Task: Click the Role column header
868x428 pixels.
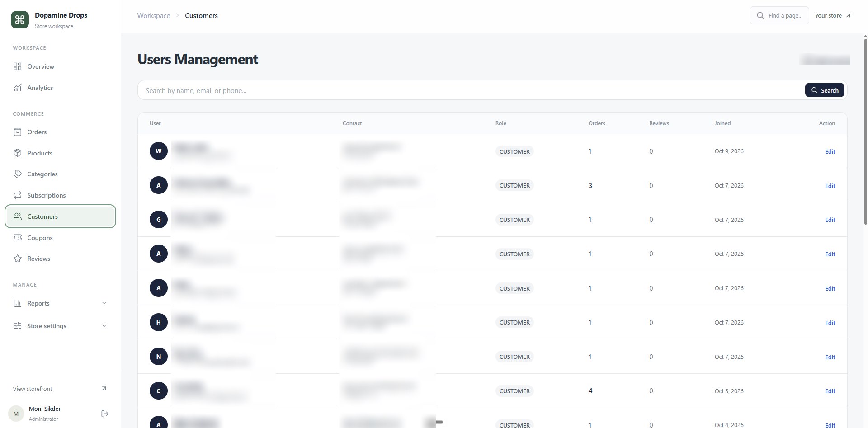Action: [x=500, y=123]
